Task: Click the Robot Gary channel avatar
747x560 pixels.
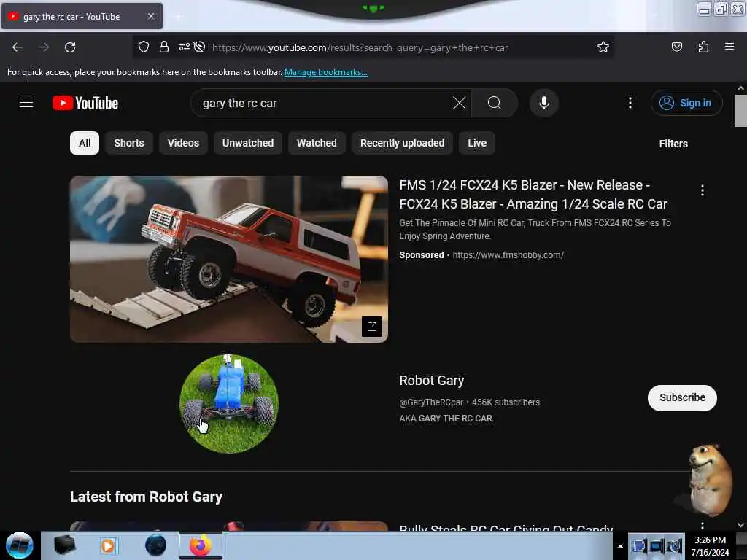Action: pos(228,404)
